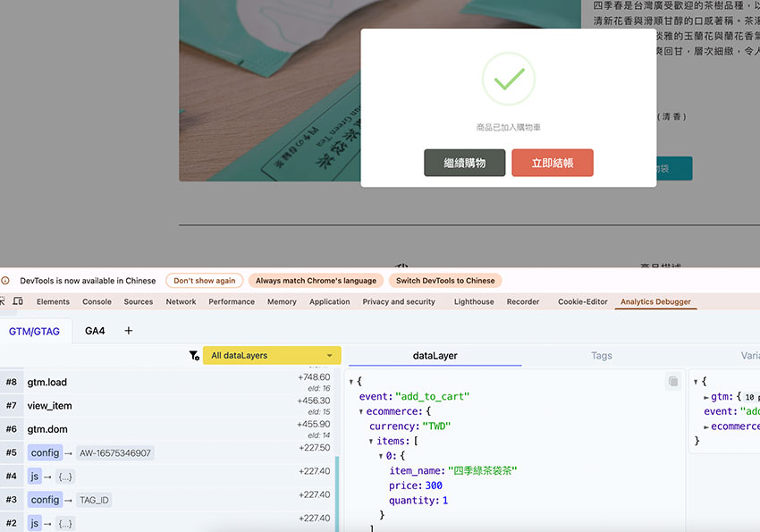Viewport: 760px width, 532px height.
Task: Copy the dataLayer JSON with the clipboard icon
Action: pyautogui.click(x=672, y=382)
